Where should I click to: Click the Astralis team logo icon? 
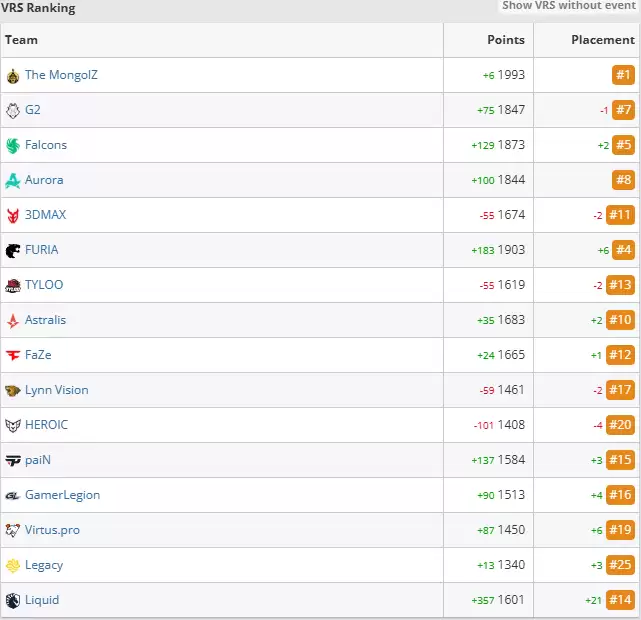tap(12, 321)
